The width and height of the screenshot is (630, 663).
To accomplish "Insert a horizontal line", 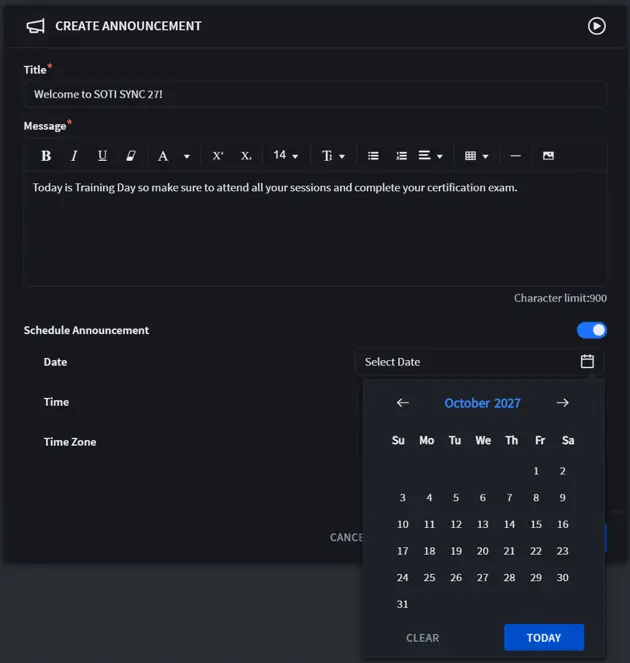I will click(516, 156).
